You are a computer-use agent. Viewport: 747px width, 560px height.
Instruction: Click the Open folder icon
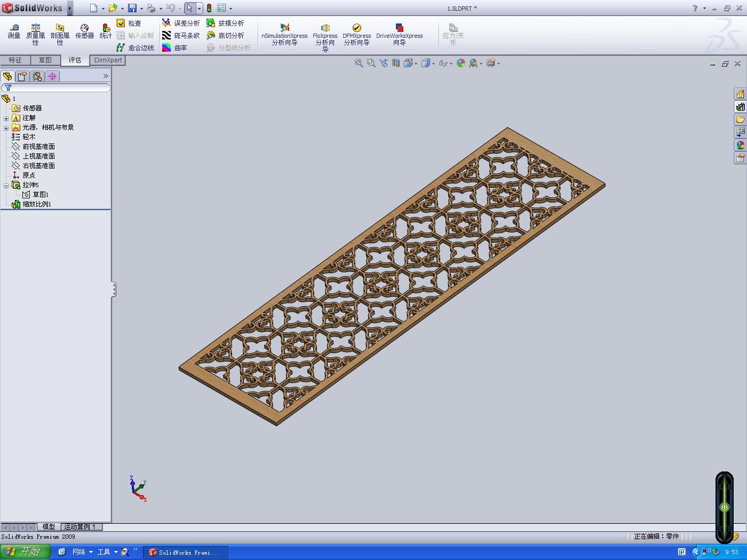coord(113,8)
